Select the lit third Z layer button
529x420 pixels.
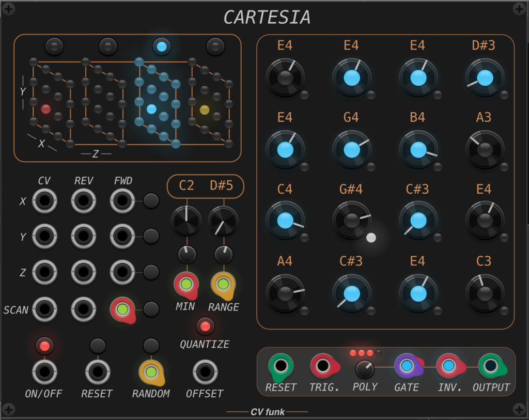(x=162, y=46)
